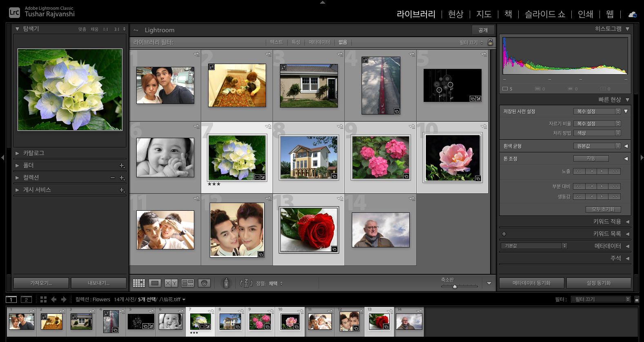Viewport: 644px width, 342px height.
Task: Open the 저장된 사전 설정 dropdown
Action: point(597,111)
